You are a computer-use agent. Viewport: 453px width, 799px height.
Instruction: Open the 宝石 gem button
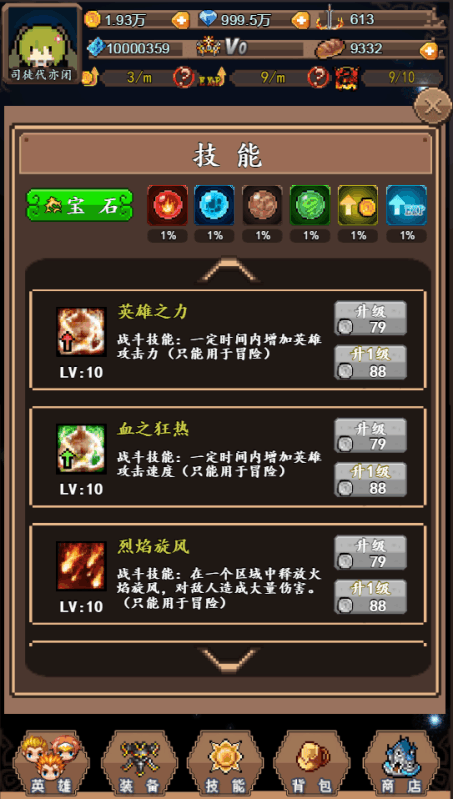coord(80,205)
